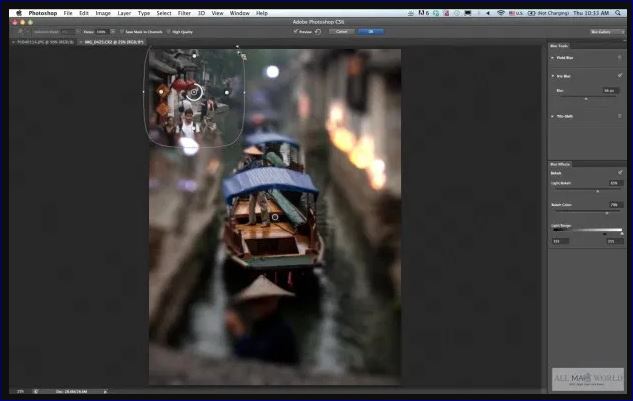
Task: Enable the Tilt-Shift checkbox
Action: 620,116
